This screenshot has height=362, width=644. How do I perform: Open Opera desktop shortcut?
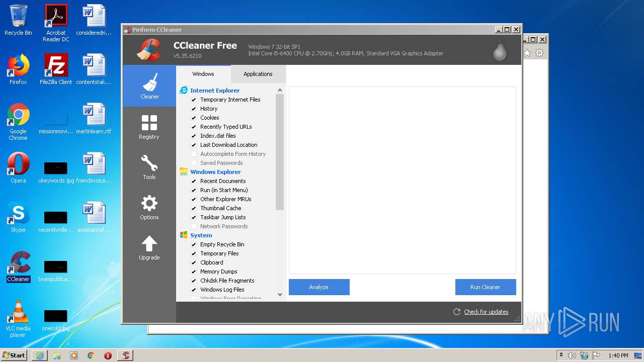(x=18, y=168)
